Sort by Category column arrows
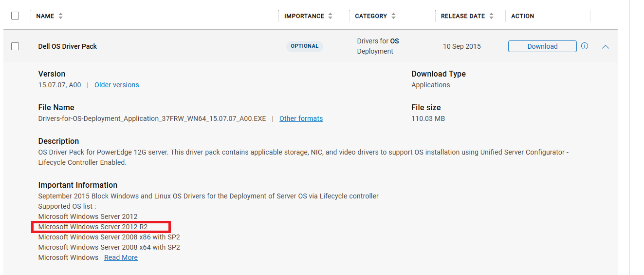The height and width of the screenshot is (275, 644). [393, 16]
